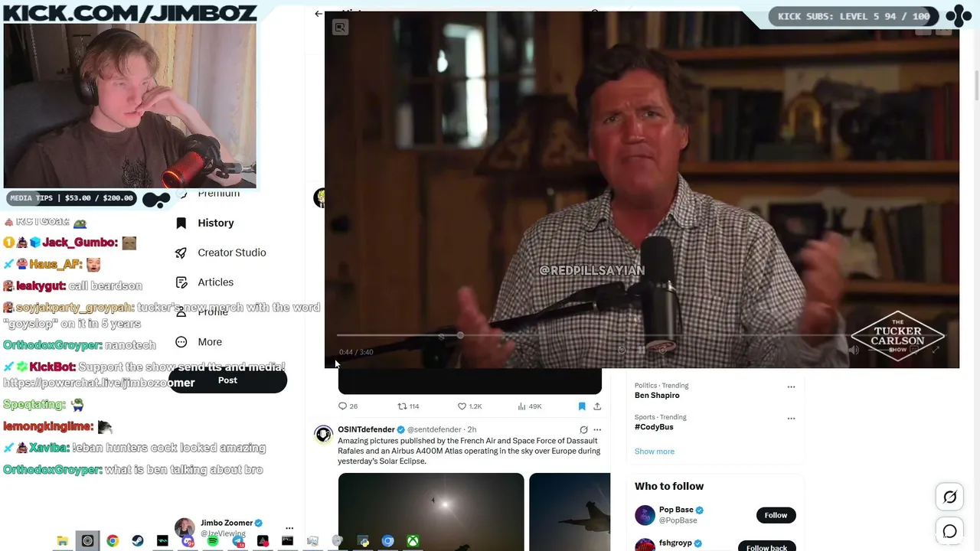Go back using the left arrow

(x=318, y=14)
